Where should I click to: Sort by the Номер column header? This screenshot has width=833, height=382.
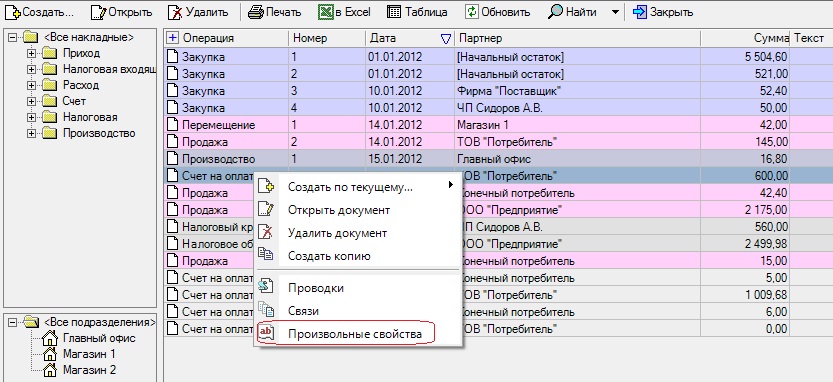tap(327, 38)
